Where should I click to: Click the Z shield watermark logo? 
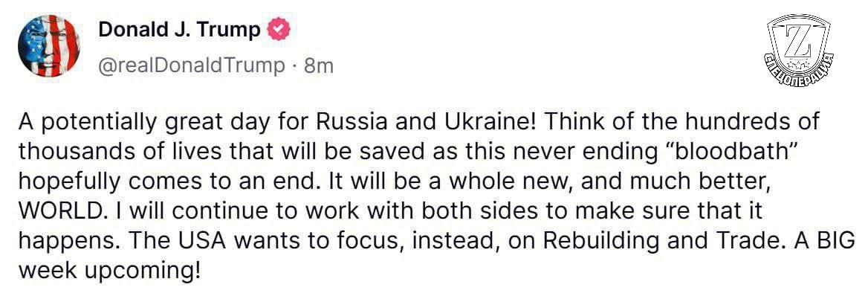pyautogui.click(x=801, y=54)
